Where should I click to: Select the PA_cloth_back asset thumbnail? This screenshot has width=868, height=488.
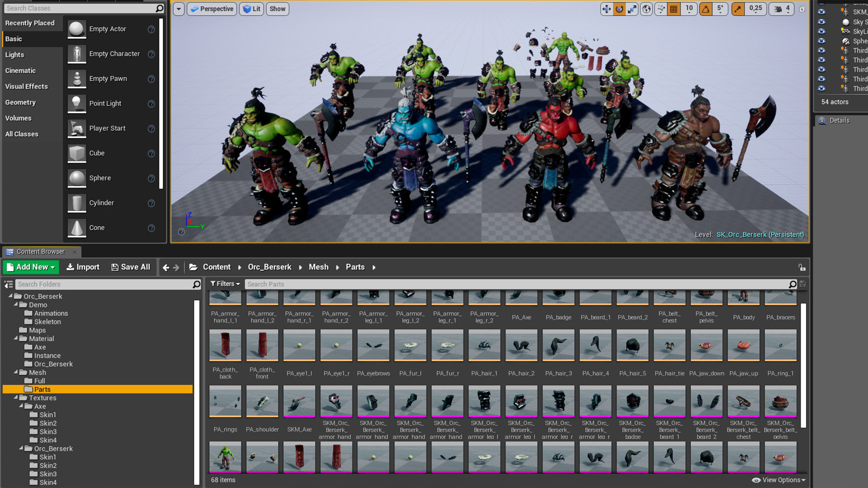click(225, 345)
